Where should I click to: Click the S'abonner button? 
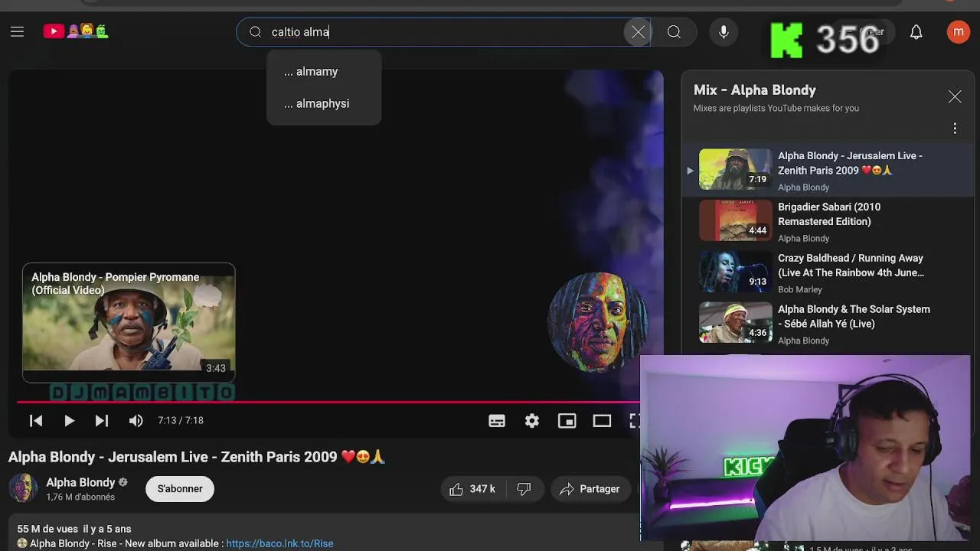coord(180,488)
